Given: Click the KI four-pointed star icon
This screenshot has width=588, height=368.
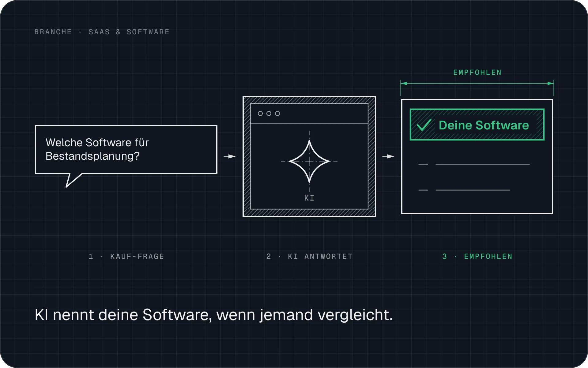Looking at the screenshot, I should [x=309, y=161].
